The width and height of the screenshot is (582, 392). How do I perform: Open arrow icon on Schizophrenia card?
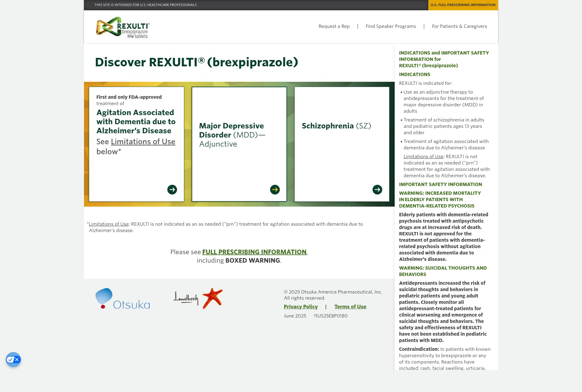(x=377, y=190)
